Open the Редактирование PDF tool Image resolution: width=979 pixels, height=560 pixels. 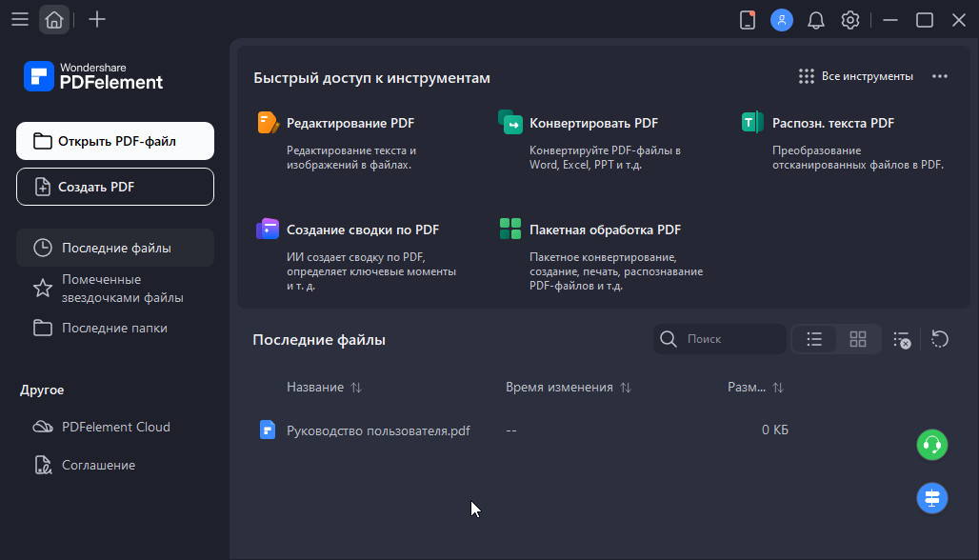[350, 123]
